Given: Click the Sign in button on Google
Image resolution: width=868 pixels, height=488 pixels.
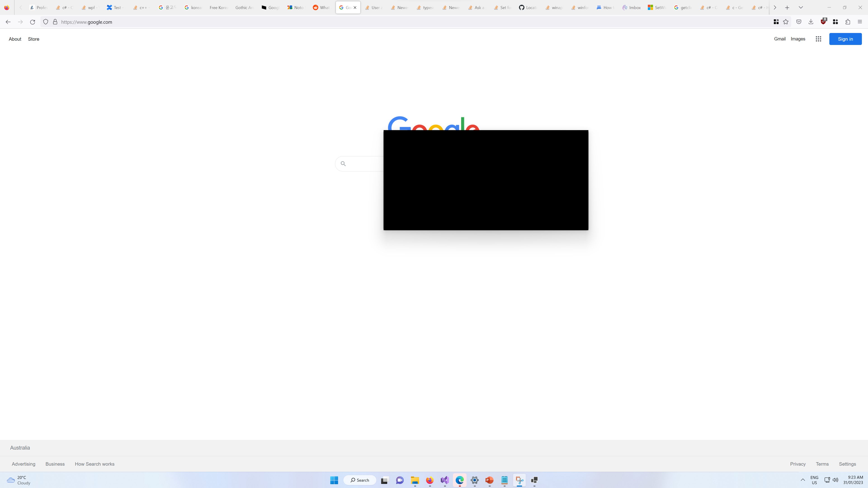Looking at the screenshot, I should [x=845, y=39].
